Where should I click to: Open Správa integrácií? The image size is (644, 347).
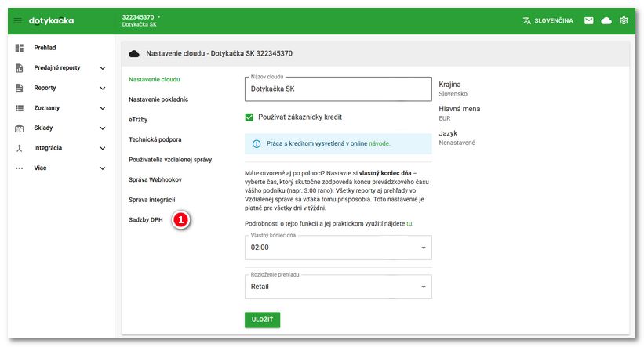pos(152,200)
